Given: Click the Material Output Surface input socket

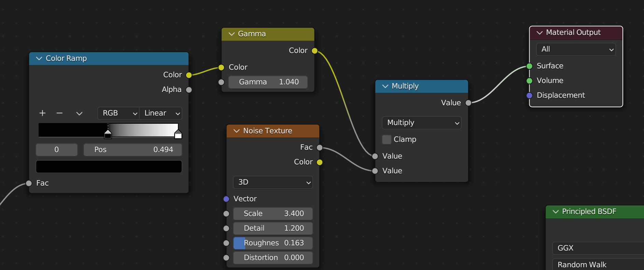Looking at the screenshot, I should (529, 66).
